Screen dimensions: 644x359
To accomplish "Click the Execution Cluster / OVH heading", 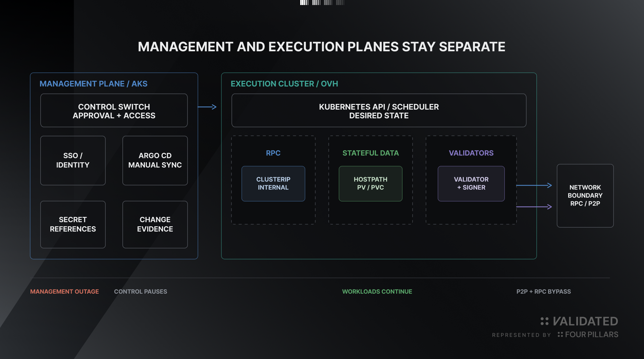I will [x=284, y=84].
